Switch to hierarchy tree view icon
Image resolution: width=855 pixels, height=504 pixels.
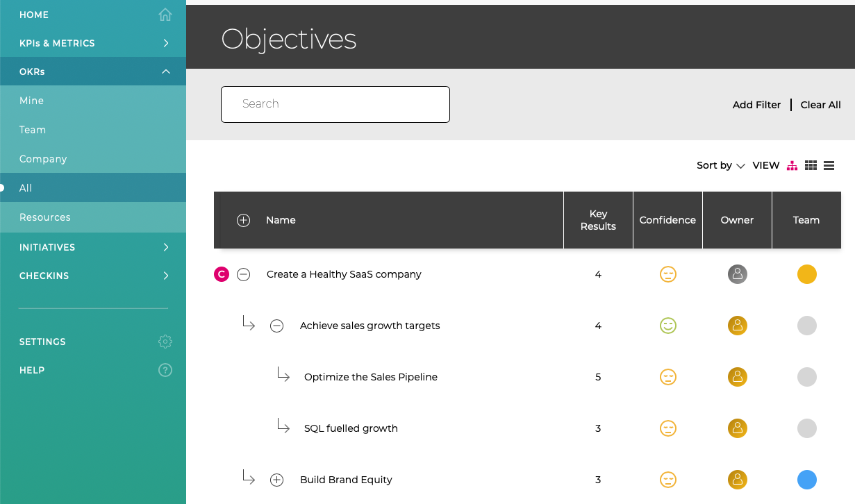[x=792, y=165]
